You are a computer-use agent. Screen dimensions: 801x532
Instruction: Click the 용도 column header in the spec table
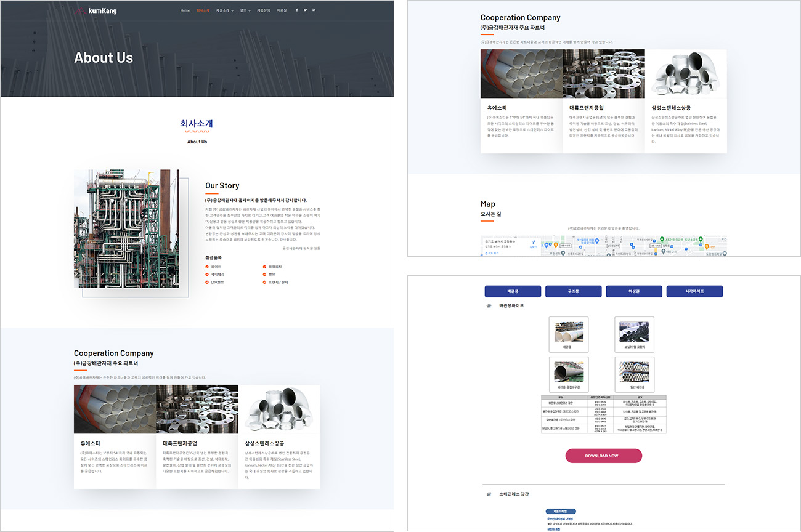click(x=640, y=397)
